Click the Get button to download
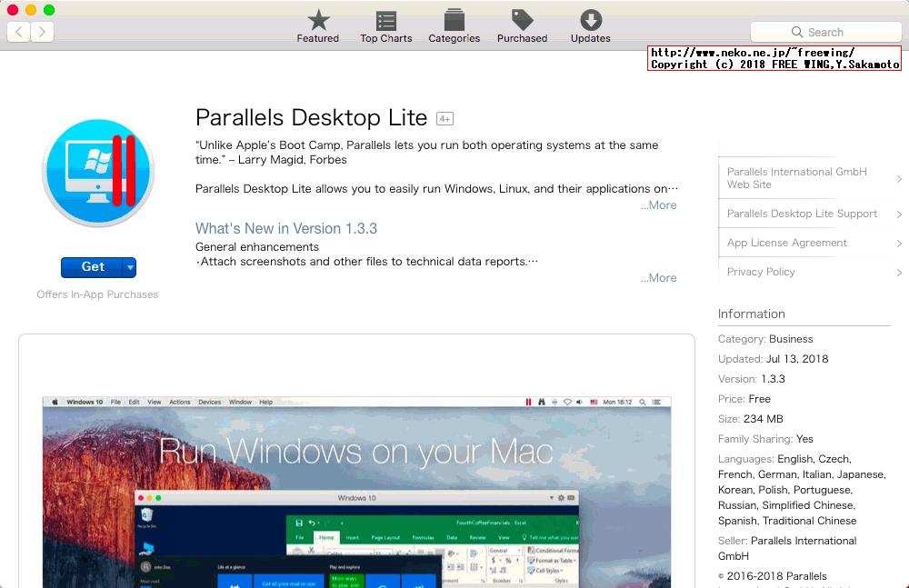Screen dimensions: 909x588 (92, 266)
